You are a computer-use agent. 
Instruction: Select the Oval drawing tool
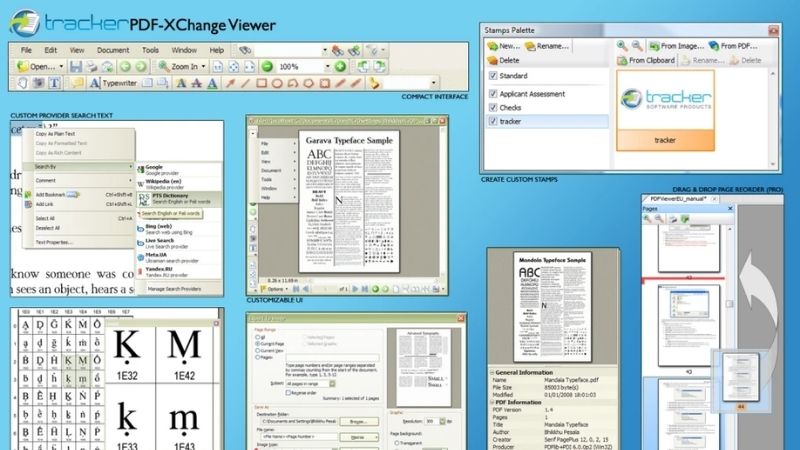[x=277, y=83]
